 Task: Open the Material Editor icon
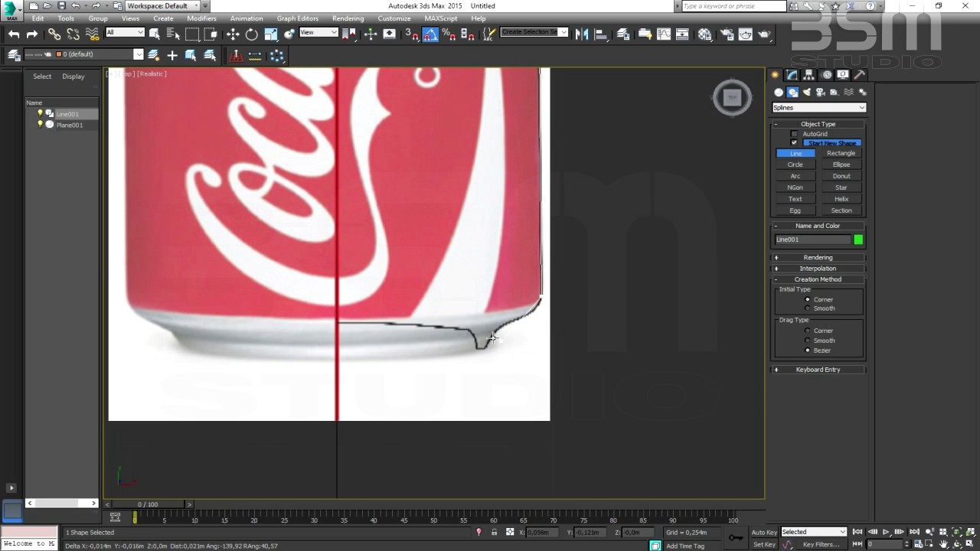(x=704, y=34)
